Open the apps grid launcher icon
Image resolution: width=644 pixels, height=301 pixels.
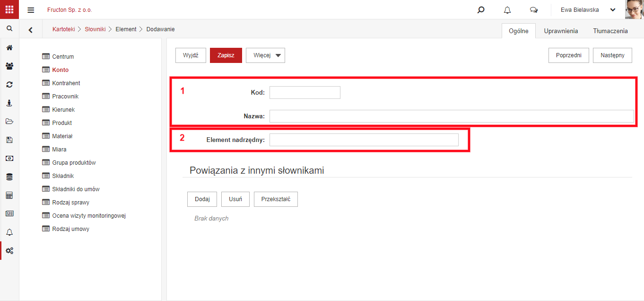coord(9,9)
